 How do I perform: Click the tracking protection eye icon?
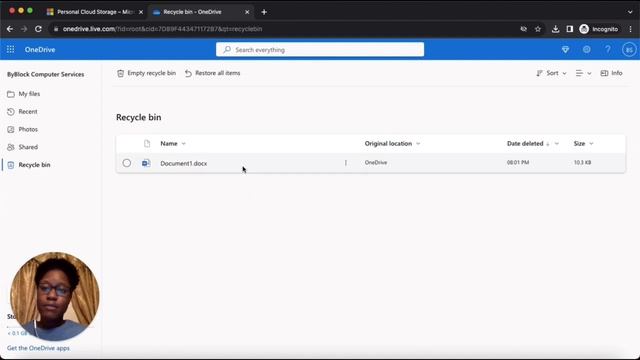[x=523, y=29]
